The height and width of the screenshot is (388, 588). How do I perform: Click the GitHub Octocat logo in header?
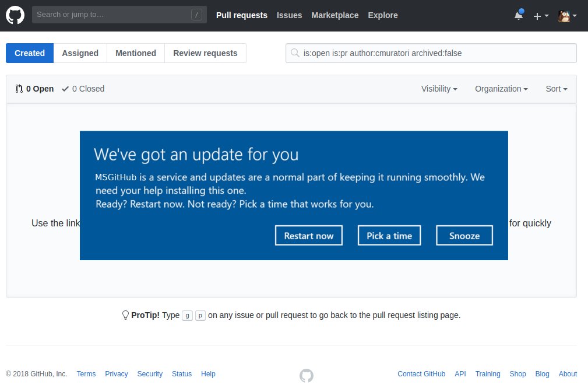15,15
